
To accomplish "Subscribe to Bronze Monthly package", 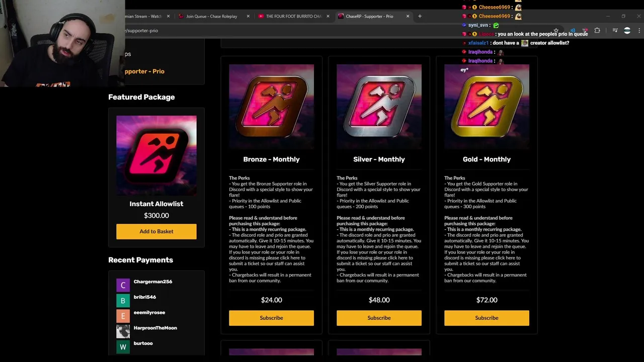I will coord(271,318).
